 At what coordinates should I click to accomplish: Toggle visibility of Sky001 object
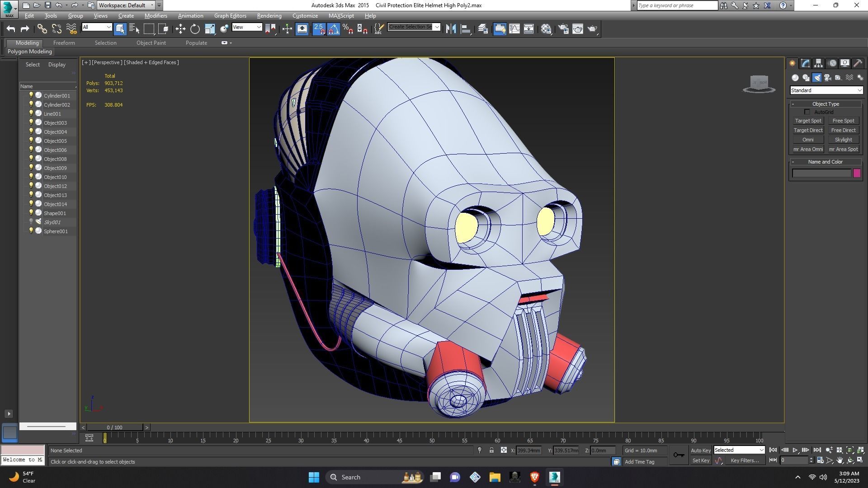coord(31,221)
